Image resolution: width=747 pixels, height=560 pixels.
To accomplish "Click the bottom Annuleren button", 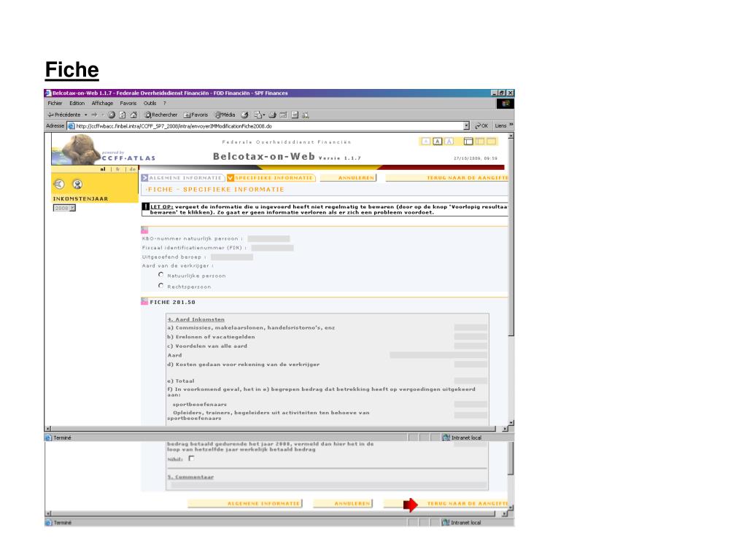I will 343,503.
